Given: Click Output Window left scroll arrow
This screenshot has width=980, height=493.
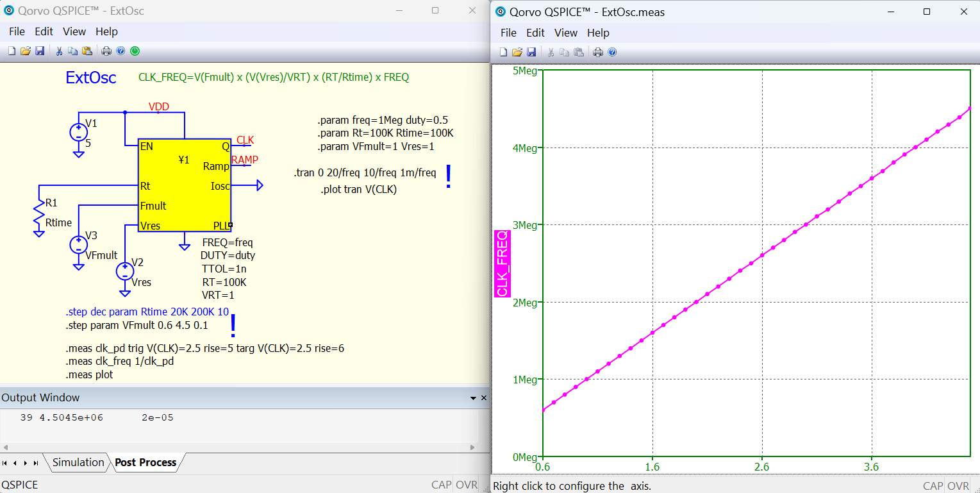Looking at the screenshot, I should [x=6, y=447].
